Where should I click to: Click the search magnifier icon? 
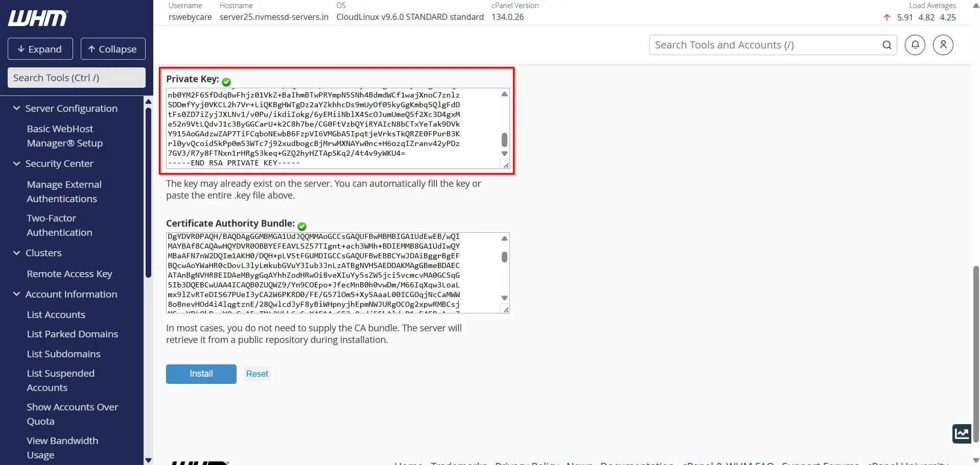click(887, 45)
